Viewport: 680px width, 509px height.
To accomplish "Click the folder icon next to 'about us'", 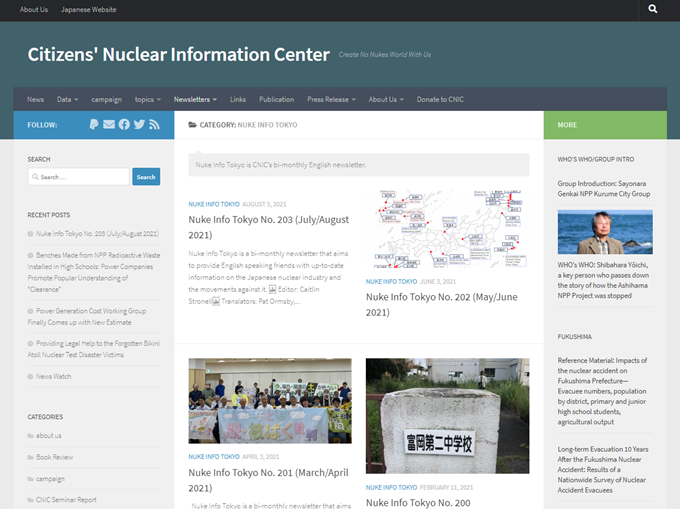I will pos(31,436).
